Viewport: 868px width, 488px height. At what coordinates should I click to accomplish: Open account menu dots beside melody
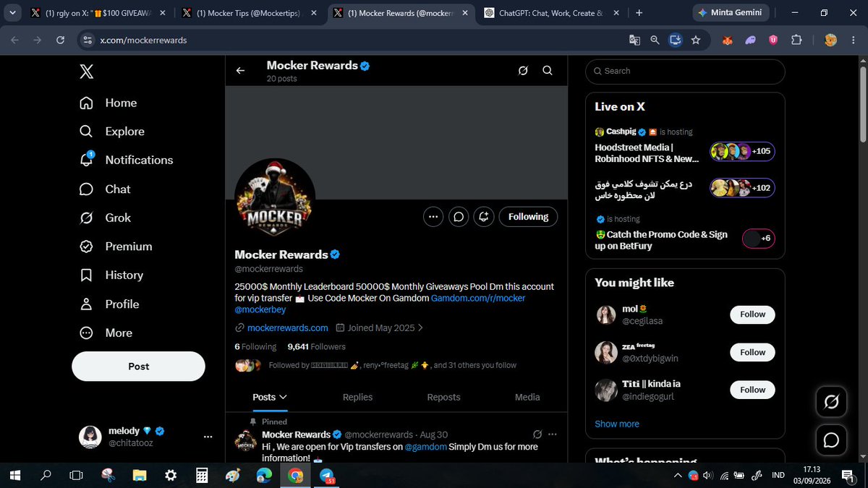click(x=208, y=437)
